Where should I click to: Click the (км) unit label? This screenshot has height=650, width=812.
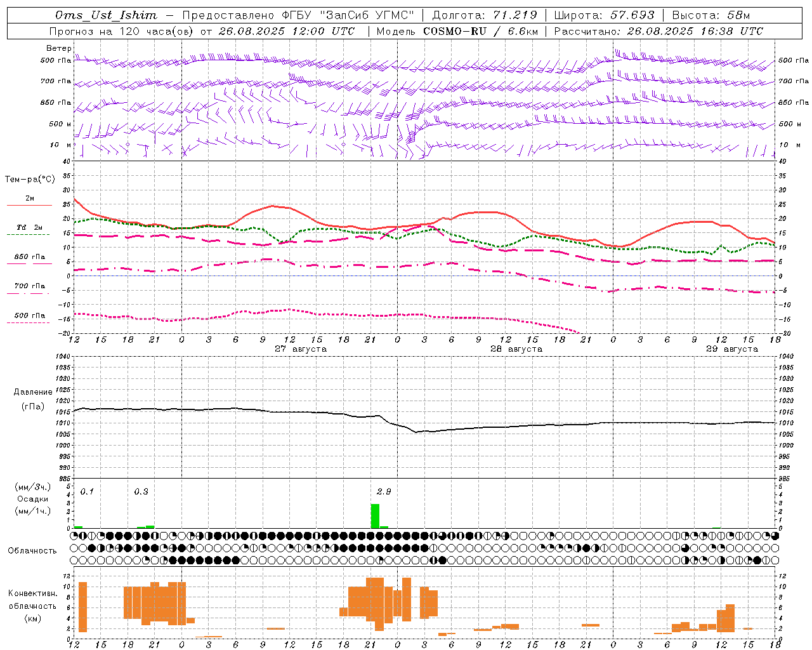33,618
